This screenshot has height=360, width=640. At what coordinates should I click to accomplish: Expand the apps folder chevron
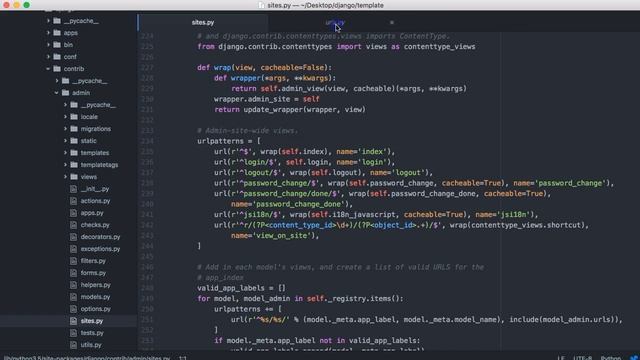[x=48, y=33]
